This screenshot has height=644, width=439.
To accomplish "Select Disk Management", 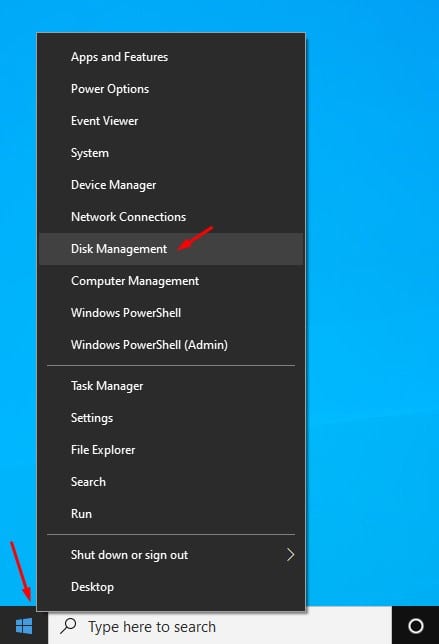I will click(171, 249).
